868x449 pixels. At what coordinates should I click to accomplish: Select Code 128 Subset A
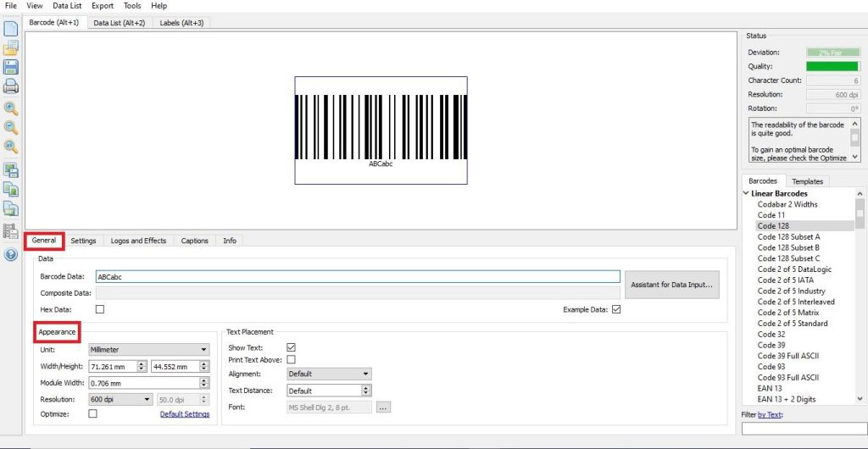(x=789, y=236)
